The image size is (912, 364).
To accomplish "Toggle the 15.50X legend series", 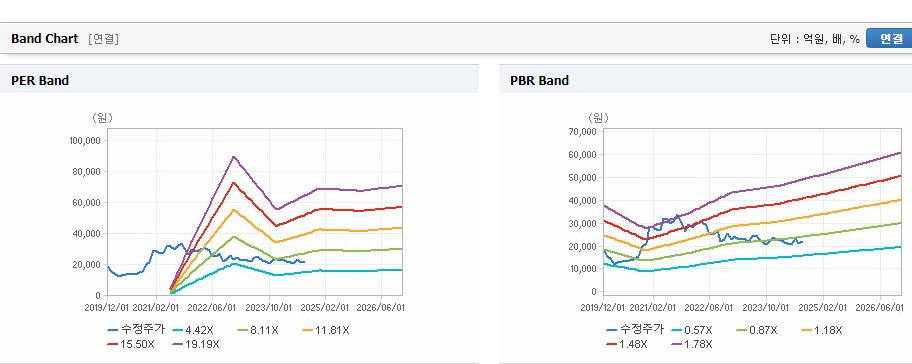I will 131,344.
